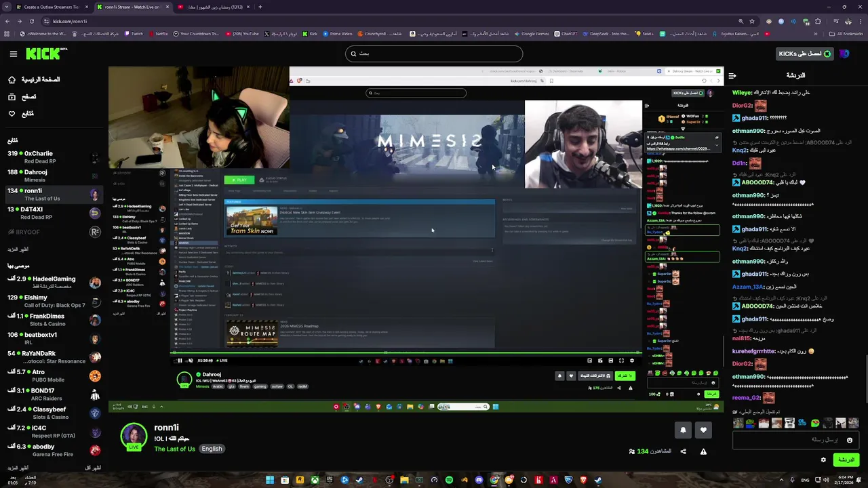Switch to YouTube Ramadan browser tab
This screenshot has height=488, width=868.
[214, 7]
